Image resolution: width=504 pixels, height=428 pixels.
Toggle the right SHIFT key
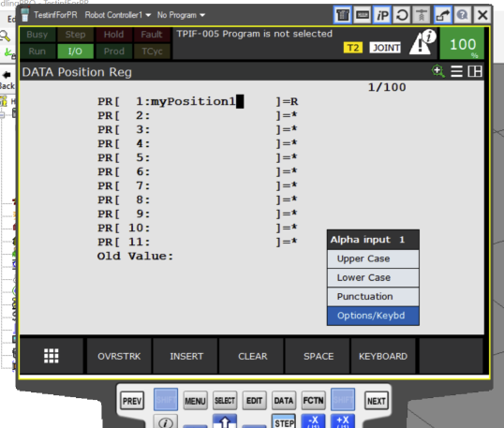343,399
